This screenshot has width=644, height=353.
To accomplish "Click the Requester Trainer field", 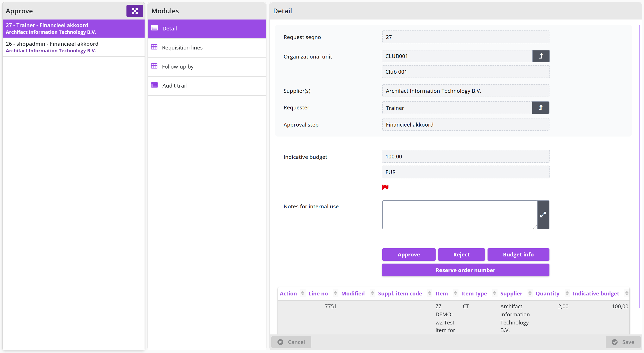I will (457, 108).
